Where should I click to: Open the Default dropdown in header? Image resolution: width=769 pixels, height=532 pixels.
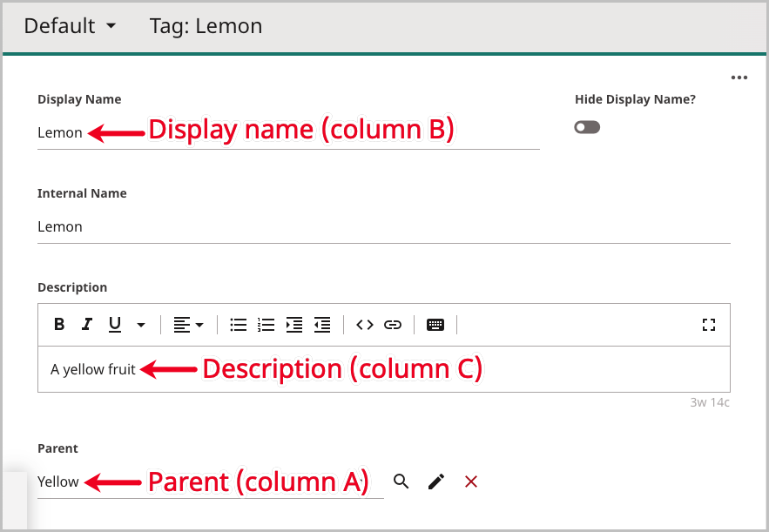(x=71, y=26)
